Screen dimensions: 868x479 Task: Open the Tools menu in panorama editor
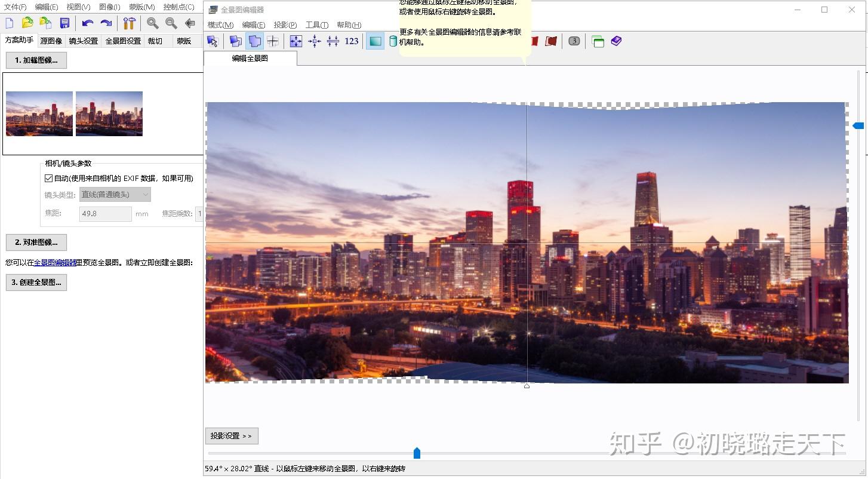tap(317, 25)
